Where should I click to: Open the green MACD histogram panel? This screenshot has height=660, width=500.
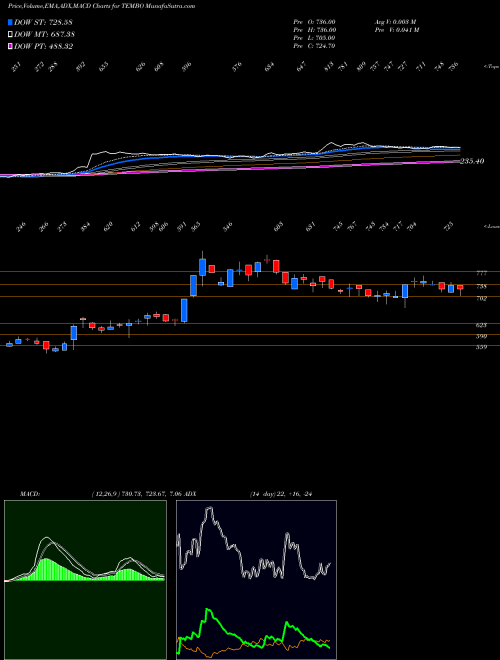[85, 580]
